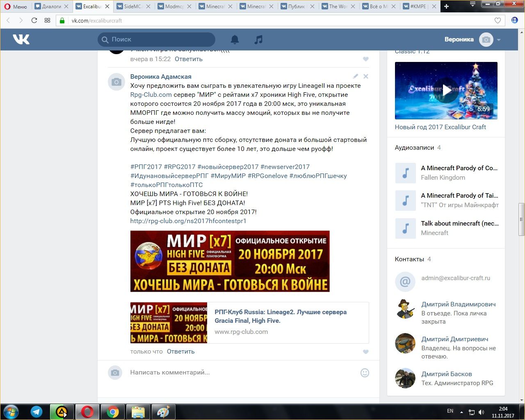
Task: Open VK notifications bell
Action: point(235,39)
